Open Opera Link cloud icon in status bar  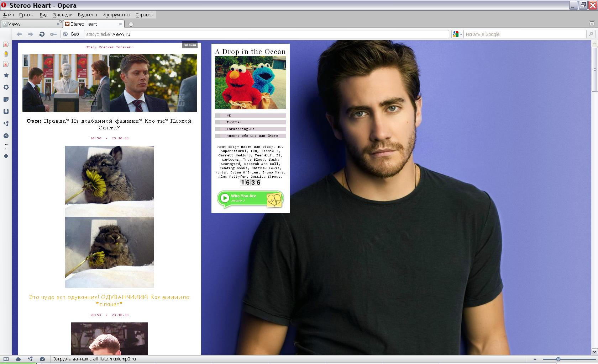(x=18, y=359)
